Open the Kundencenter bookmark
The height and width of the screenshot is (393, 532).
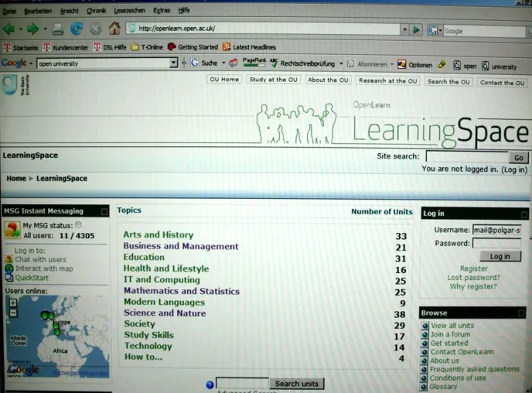(66, 47)
